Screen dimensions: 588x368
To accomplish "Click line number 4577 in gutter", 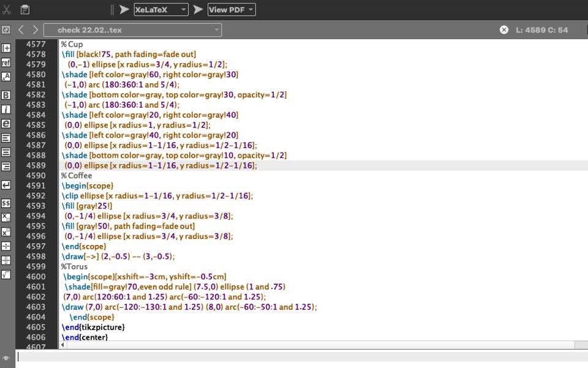I will pyautogui.click(x=36, y=44).
